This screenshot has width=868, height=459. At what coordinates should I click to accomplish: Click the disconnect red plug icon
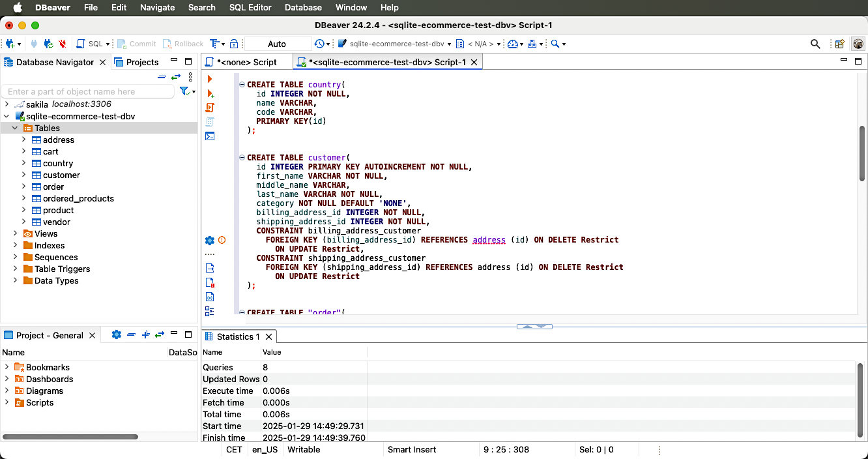point(62,44)
